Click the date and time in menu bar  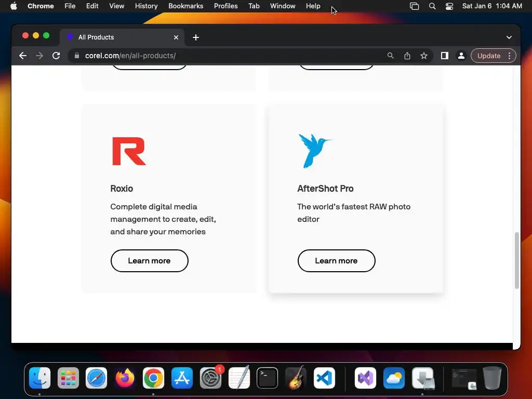click(x=492, y=6)
